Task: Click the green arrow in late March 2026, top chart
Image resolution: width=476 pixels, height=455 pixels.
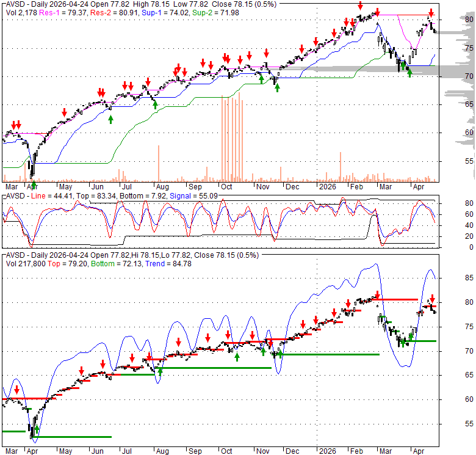Action: click(x=409, y=73)
